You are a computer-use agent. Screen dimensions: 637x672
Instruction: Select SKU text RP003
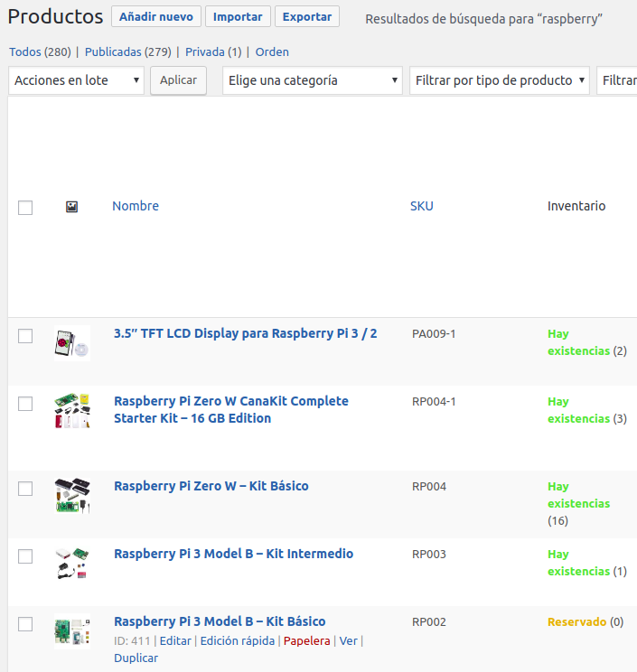click(x=429, y=555)
